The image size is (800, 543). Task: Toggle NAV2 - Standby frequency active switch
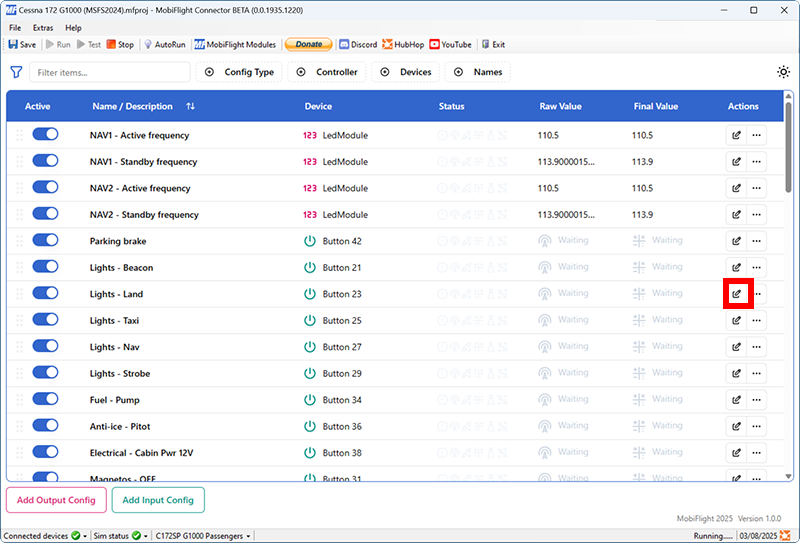[45, 214]
